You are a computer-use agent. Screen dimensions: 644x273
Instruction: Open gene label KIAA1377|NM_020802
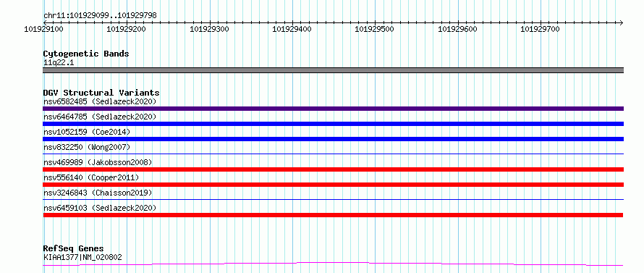click(x=82, y=257)
